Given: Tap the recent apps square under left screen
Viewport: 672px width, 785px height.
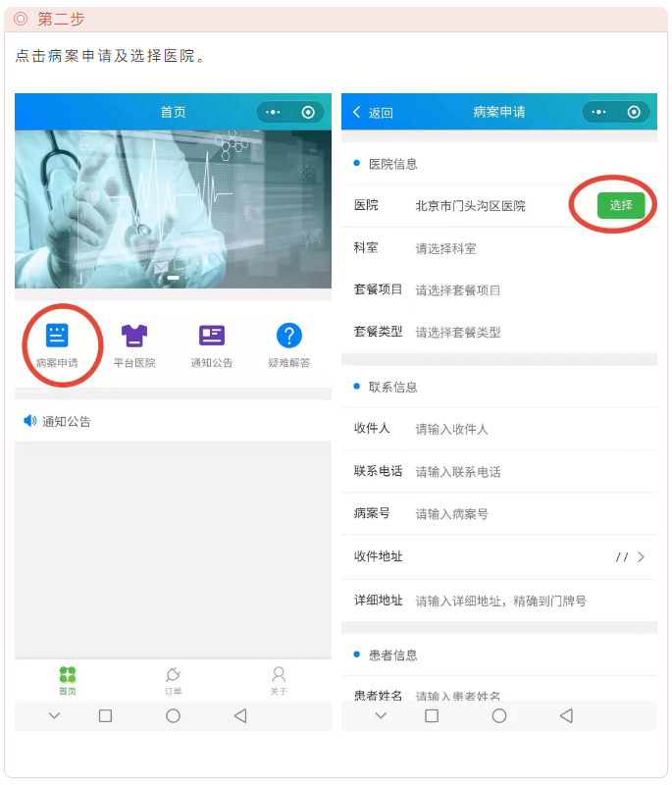Looking at the screenshot, I should click(106, 716).
